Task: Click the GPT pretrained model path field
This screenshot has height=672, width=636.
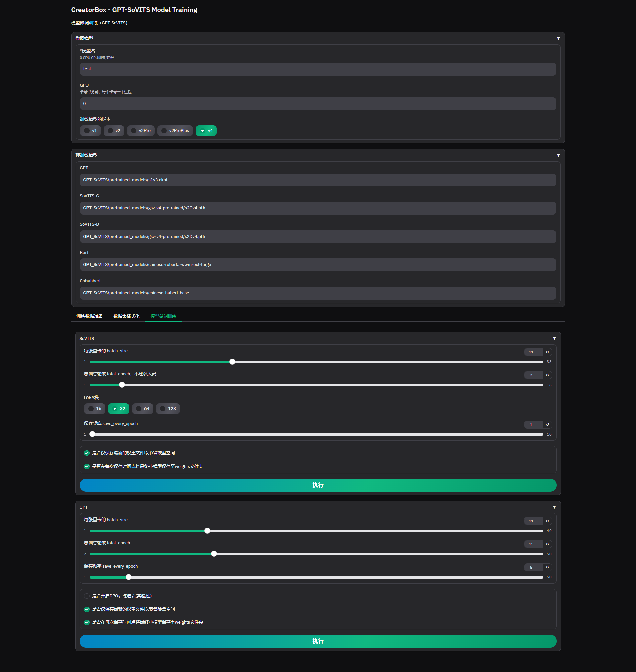Action: [318, 180]
